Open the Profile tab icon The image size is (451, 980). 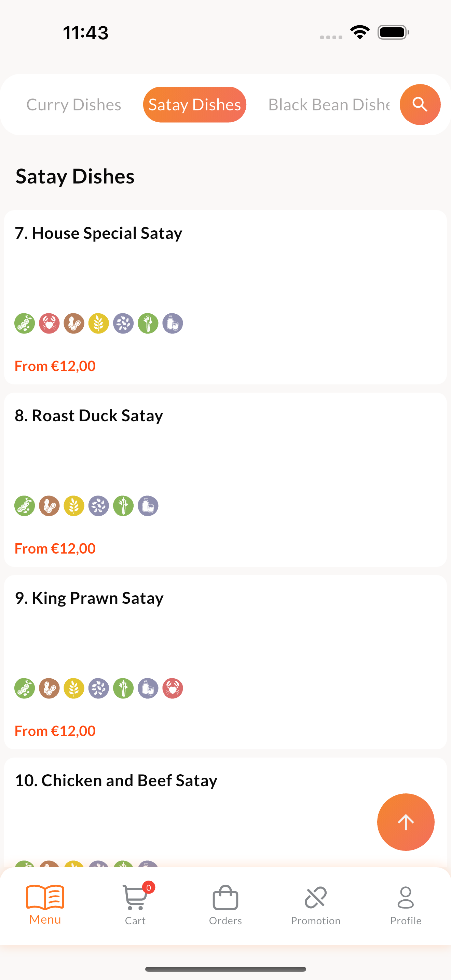tap(406, 897)
